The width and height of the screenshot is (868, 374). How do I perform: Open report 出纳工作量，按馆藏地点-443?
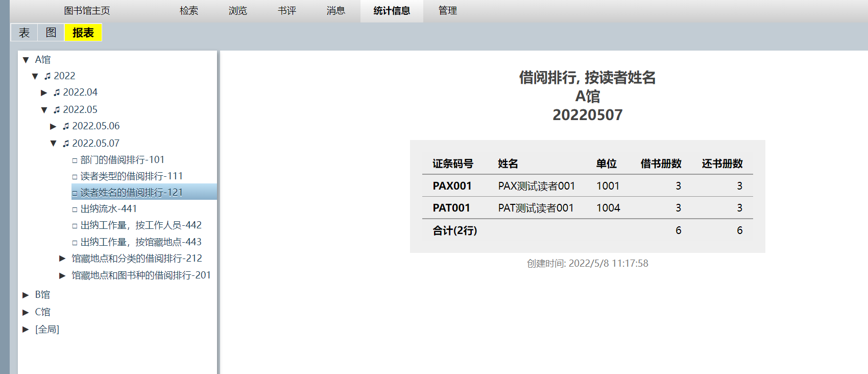tap(141, 242)
